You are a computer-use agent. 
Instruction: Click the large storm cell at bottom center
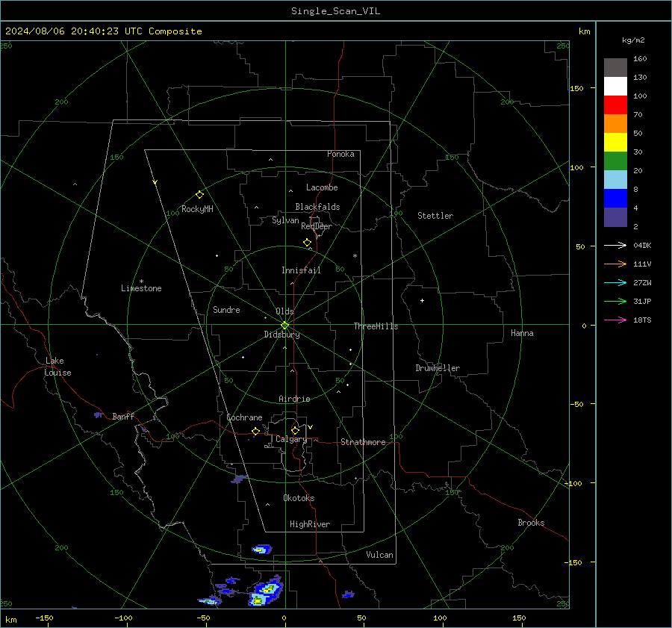point(266,591)
